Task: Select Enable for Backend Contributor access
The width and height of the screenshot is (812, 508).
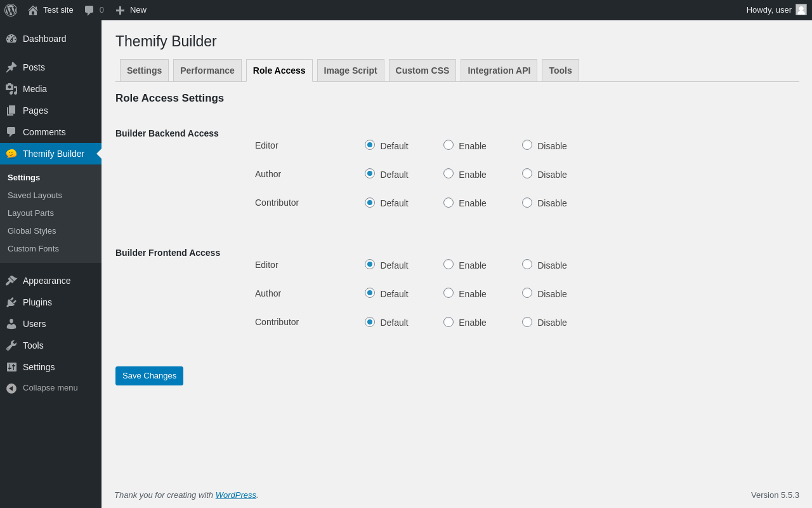Action: (x=449, y=203)
